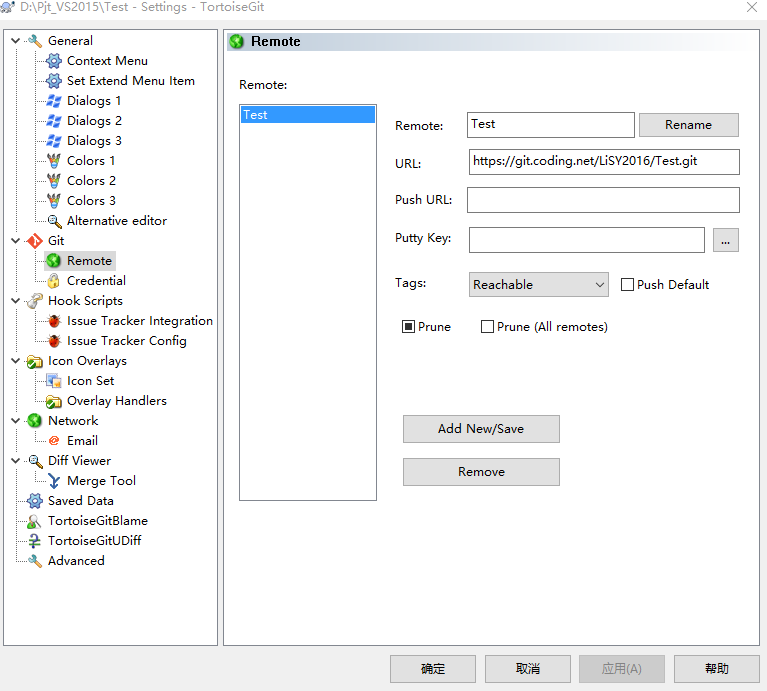Click the Icon Overlays folder icon
Image resolution: width=767 pixels, height=691 pixels.
click(x=35, y=361)
